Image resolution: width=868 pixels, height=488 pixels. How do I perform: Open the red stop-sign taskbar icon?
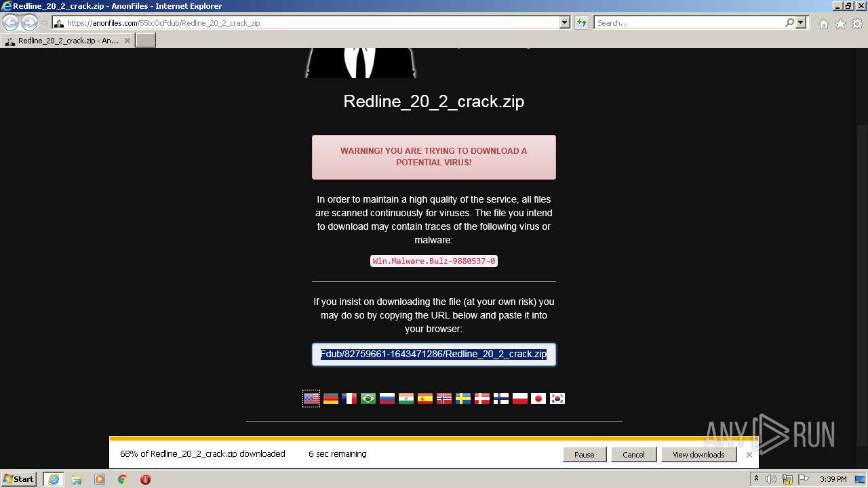145,479
